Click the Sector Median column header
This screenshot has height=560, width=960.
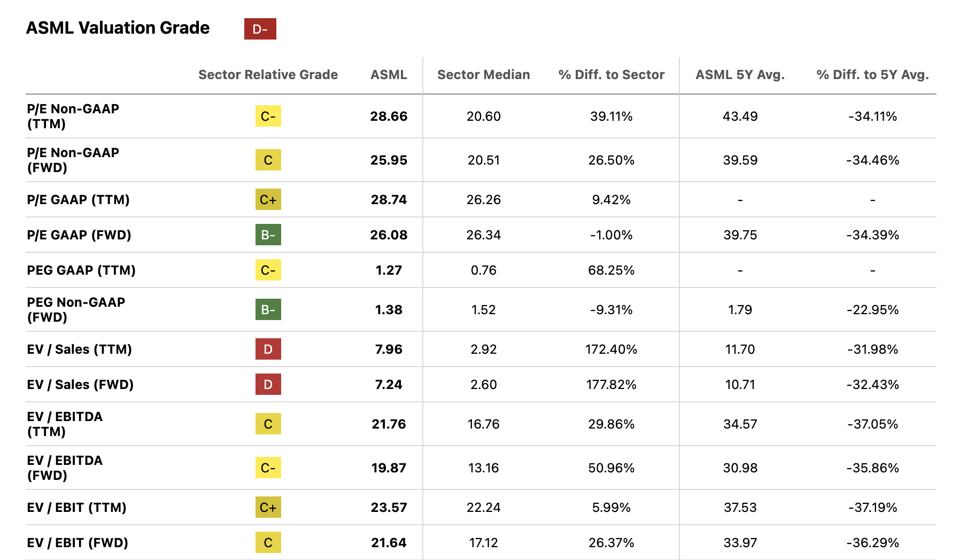tap(483, 75)
